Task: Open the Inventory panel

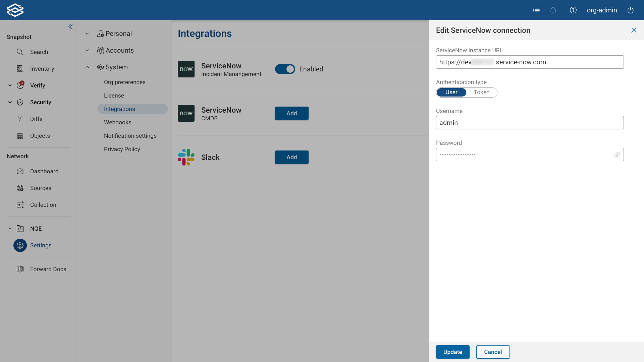Action: 42,69
